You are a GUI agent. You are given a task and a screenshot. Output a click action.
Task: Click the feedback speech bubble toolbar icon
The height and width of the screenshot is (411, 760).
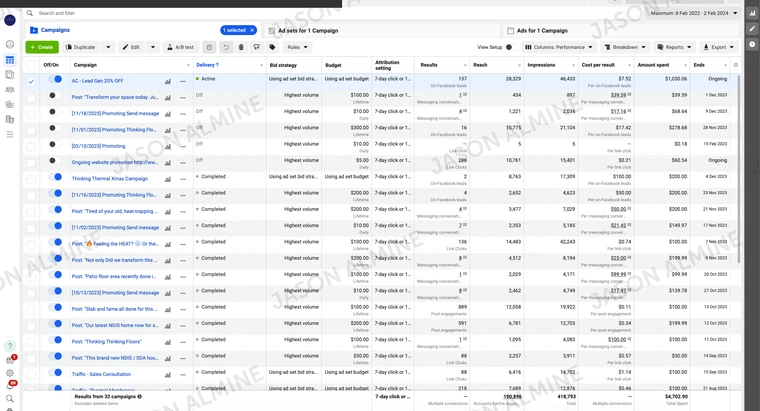[256, 47]
